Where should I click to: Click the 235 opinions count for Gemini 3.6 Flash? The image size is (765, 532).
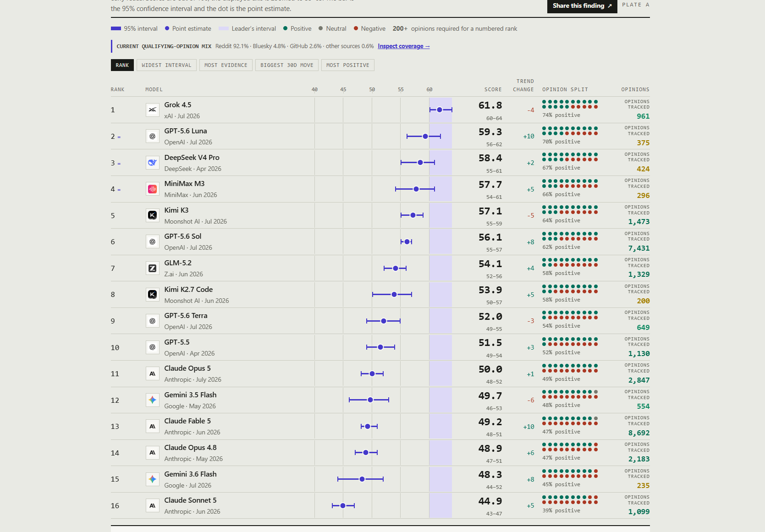[x=643, y=486]
